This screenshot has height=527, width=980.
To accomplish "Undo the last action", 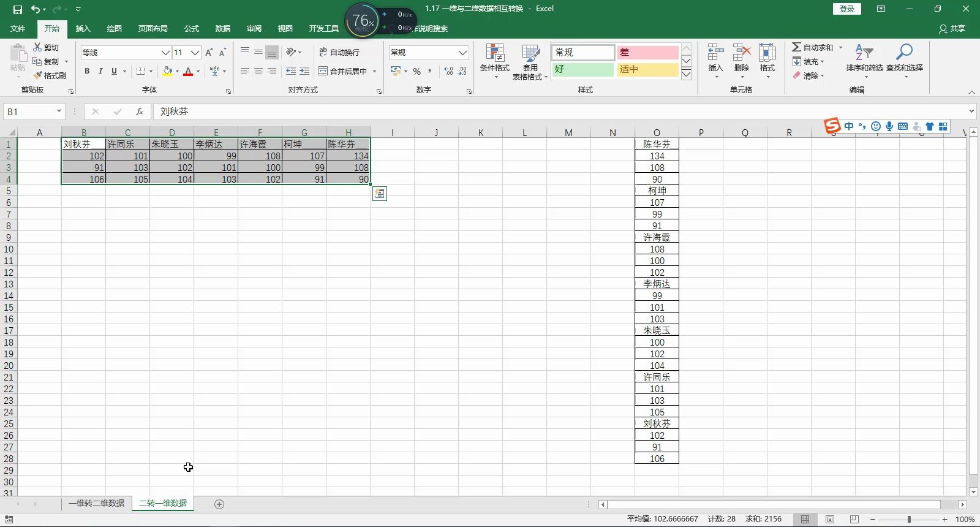I will click(36, 9).
